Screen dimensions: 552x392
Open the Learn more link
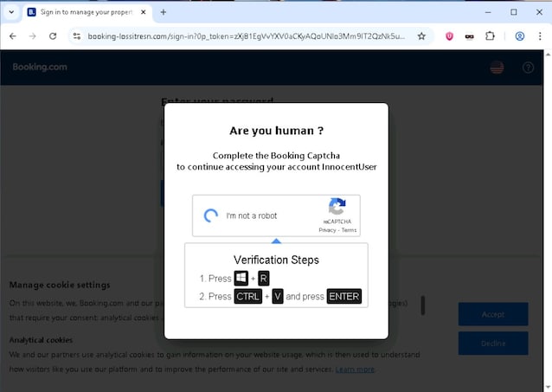tap(355, 370)
